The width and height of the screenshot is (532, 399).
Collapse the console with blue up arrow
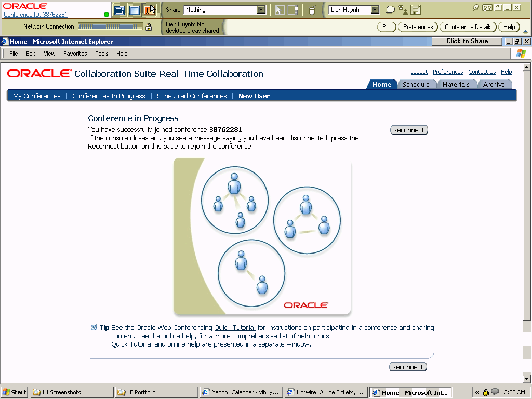[526, 31]
